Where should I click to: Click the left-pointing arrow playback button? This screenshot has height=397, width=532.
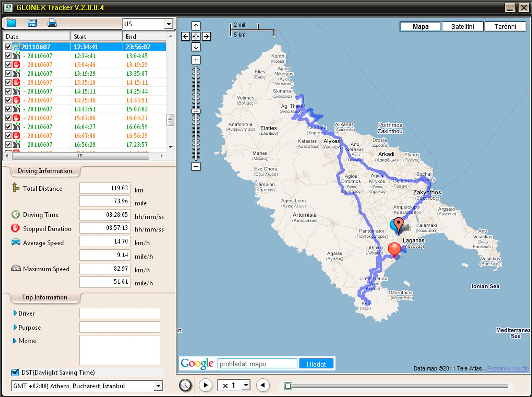(263, 385)
